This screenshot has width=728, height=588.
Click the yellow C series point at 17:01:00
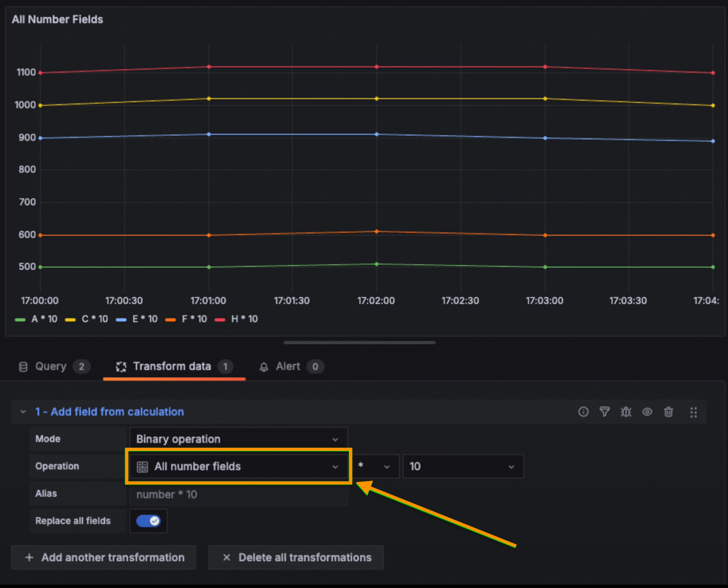(x=209, y=99)
